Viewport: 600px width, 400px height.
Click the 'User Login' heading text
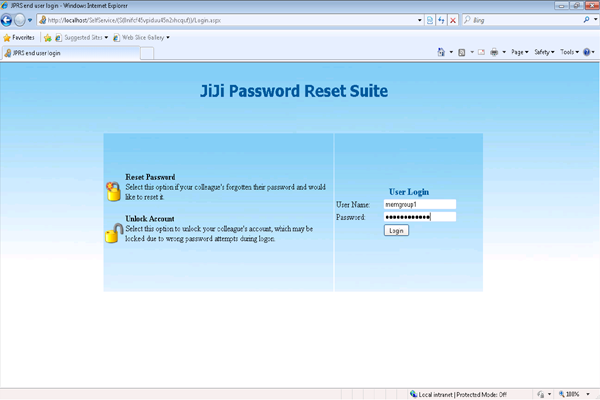(409, 192)
